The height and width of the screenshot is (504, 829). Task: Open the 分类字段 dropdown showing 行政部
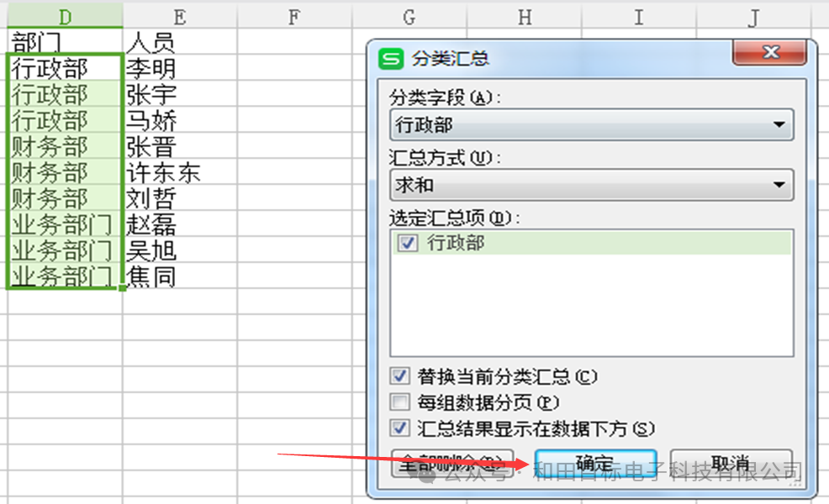coord(592,124)
